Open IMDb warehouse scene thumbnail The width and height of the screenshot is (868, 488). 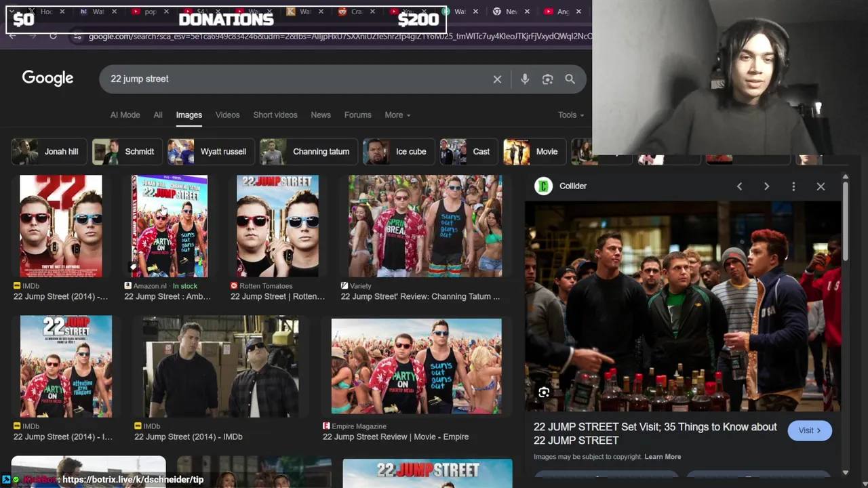click(220, 366)
